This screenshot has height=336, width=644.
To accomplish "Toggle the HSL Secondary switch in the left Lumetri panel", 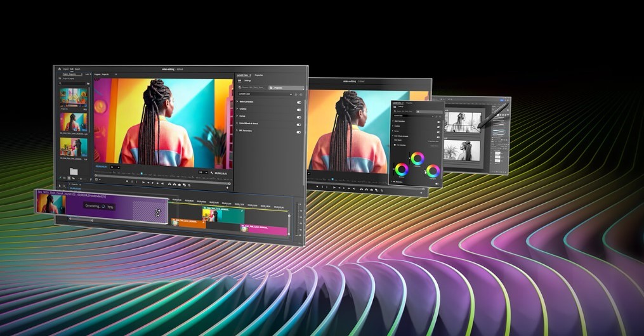I will point(299,132).
